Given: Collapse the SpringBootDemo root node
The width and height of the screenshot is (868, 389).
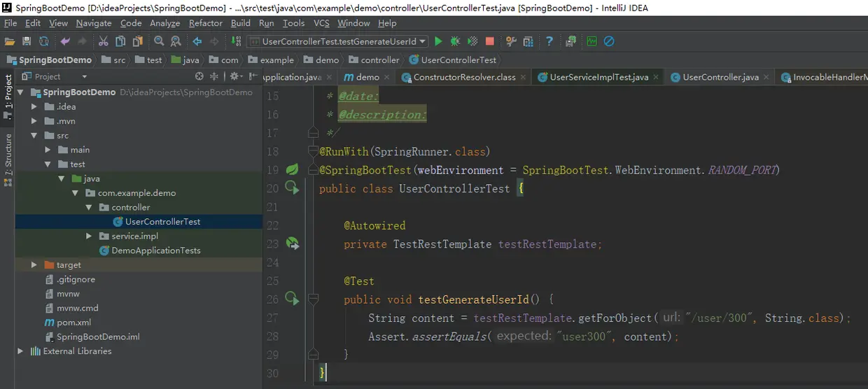Looking at the screenshot, I should click(20, 92).
